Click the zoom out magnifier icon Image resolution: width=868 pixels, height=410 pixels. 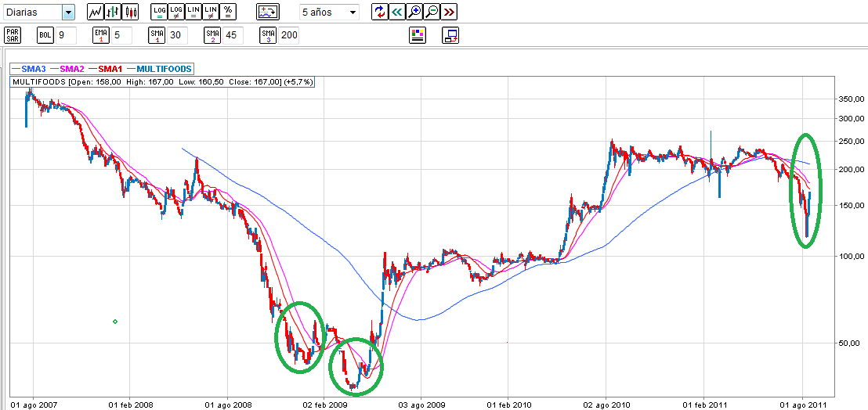coord(431,12)
